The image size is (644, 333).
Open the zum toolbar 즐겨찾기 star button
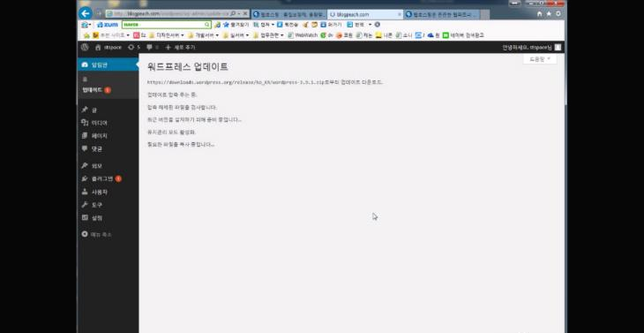236,25
